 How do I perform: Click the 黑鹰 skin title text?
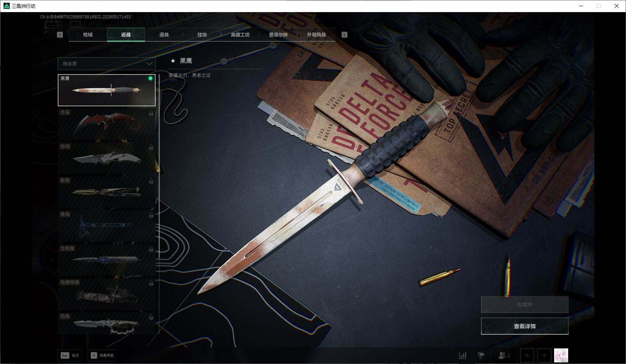pyautogui.click(x=186, y=61)
